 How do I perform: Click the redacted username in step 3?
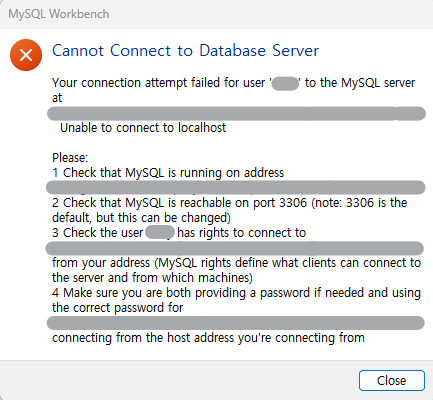click(160, 232)
